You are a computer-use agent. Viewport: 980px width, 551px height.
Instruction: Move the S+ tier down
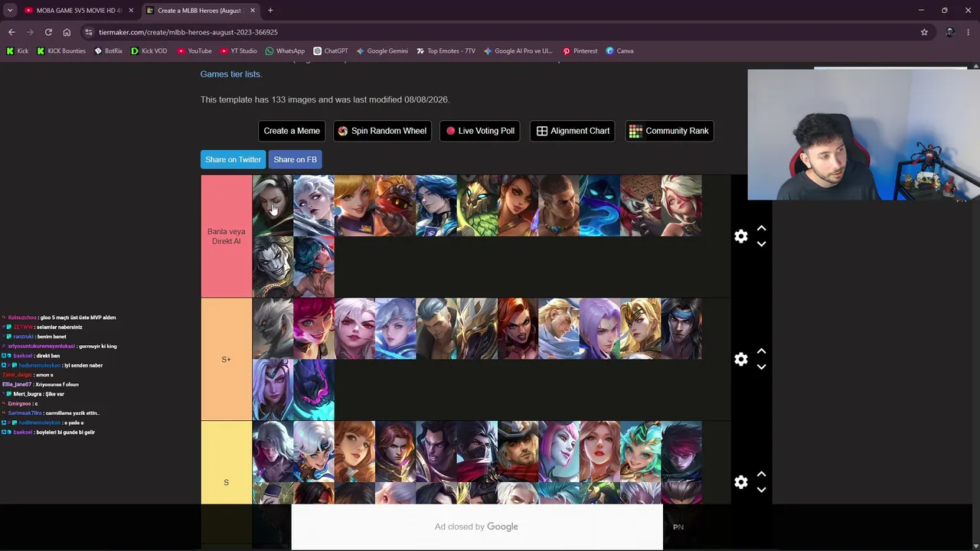click(761, 367)
